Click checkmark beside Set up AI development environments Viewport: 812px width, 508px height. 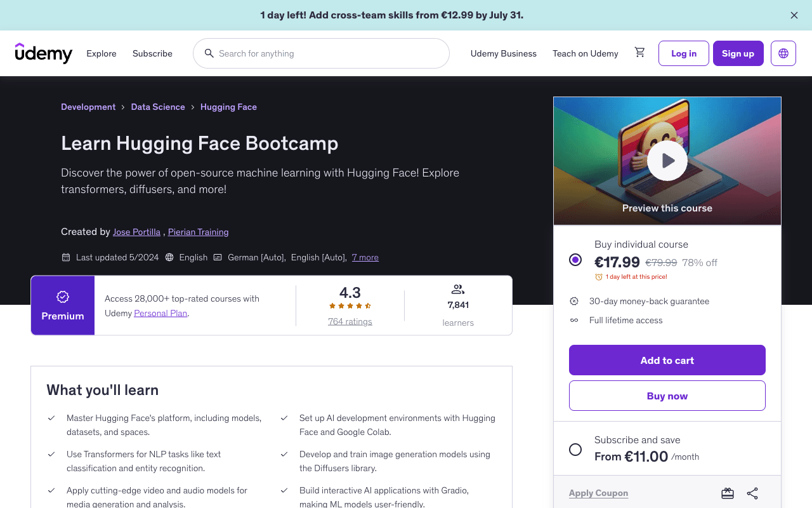[284, 418]
